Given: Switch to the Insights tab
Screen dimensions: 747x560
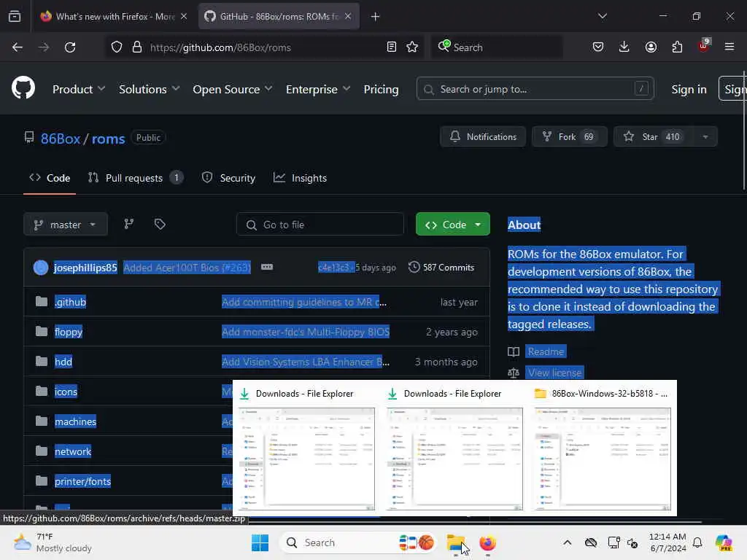Looking at the screenshot, I should [x=300, y=178].
